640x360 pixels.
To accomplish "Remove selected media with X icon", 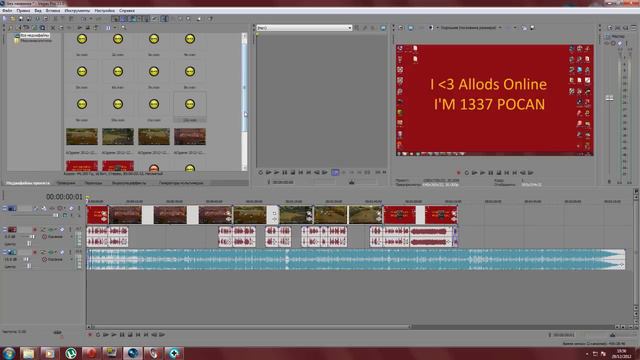I will point(53,28).
